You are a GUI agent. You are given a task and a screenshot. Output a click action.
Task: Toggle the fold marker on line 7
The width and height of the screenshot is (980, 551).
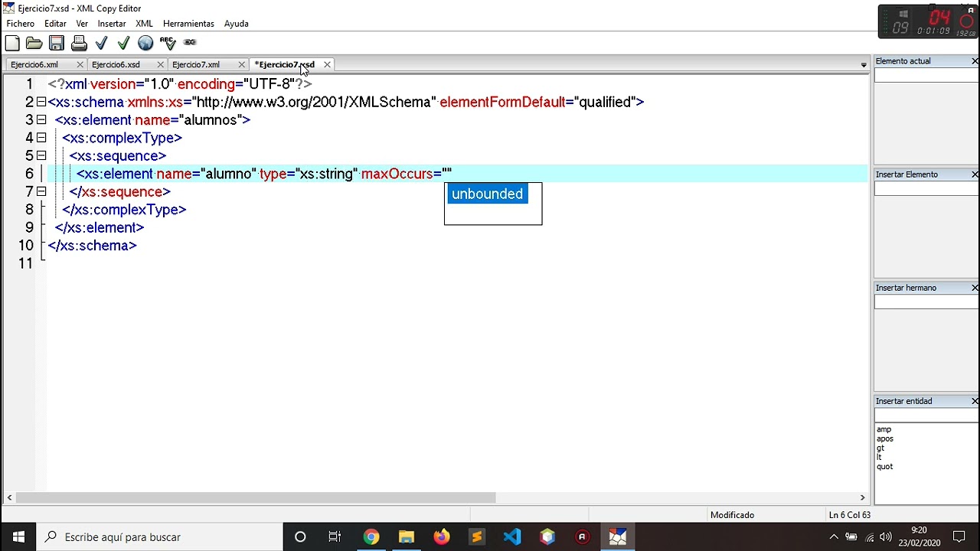pos(41,191)
